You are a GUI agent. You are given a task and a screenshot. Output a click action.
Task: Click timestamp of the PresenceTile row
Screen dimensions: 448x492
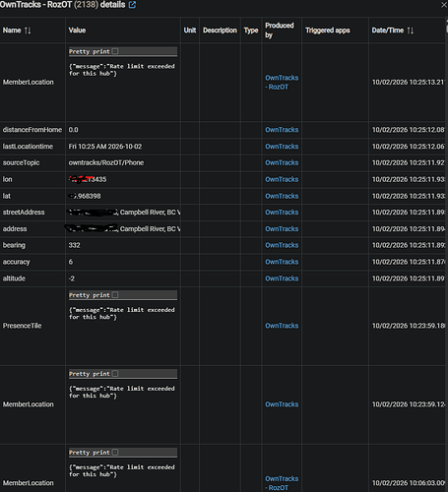point(409,326)
